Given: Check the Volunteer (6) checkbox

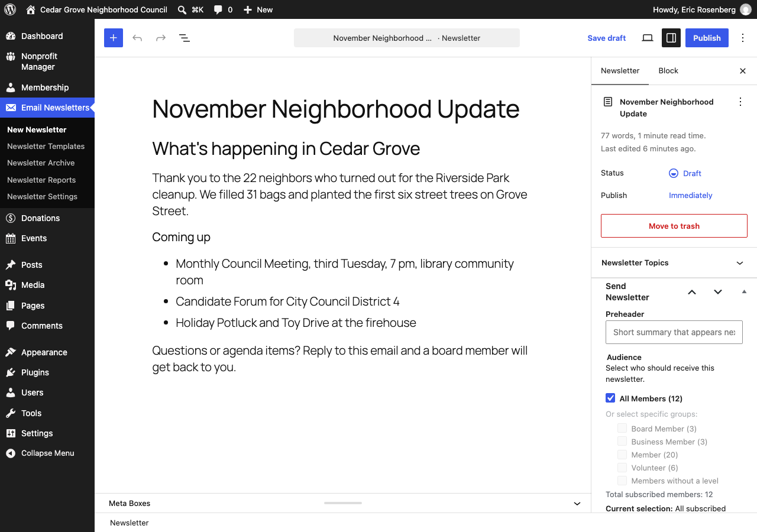Looking at the screenshot, I should point(622,467).
